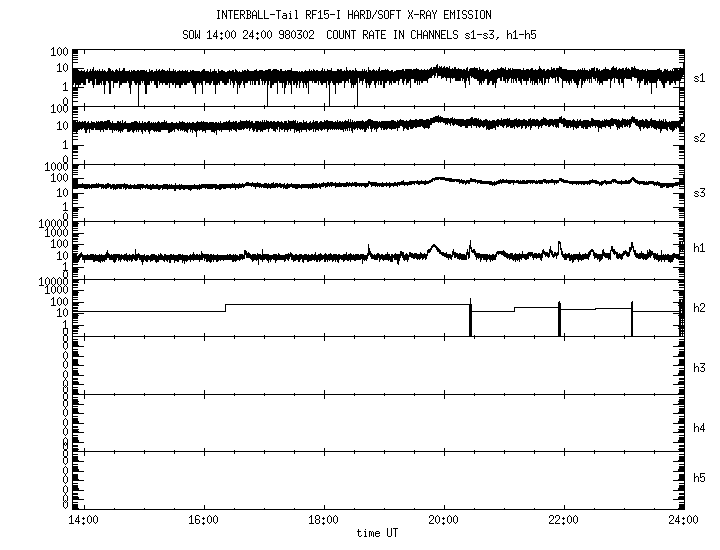Screen dimensions: 720x550
Task: Click the h2 spike near 22:00
Action: 559,318
